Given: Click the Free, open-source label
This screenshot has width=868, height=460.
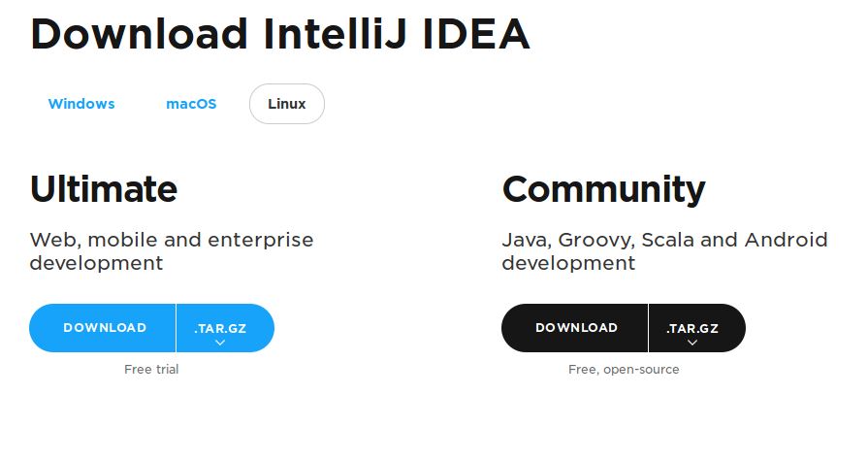Looking at the screenshot, I should (624, 370).
